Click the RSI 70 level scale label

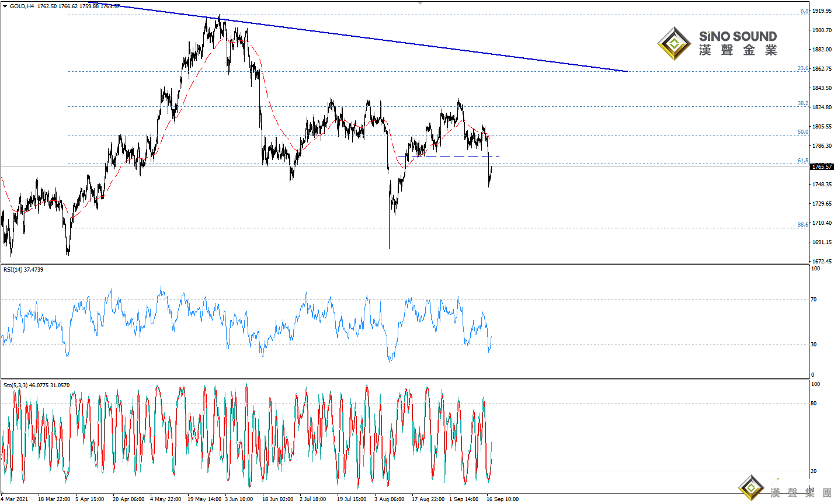click(x=814, y=300)
